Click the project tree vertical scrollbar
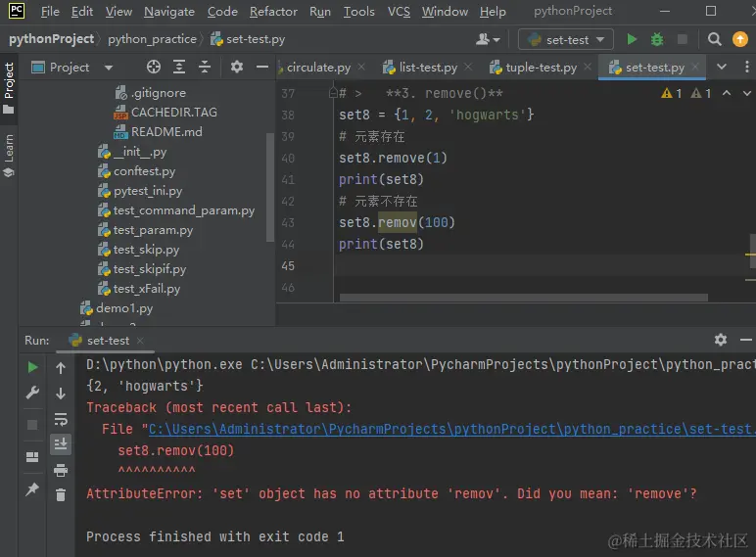Viewport: 756px width, 557px height. (x=270, y=187)
